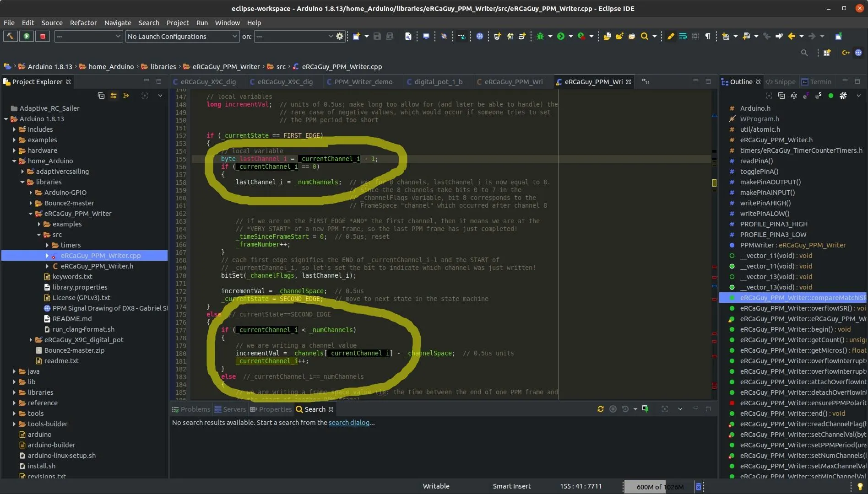
Task: Click the tip of the day lightbulb
Action: tap(860, 487)
